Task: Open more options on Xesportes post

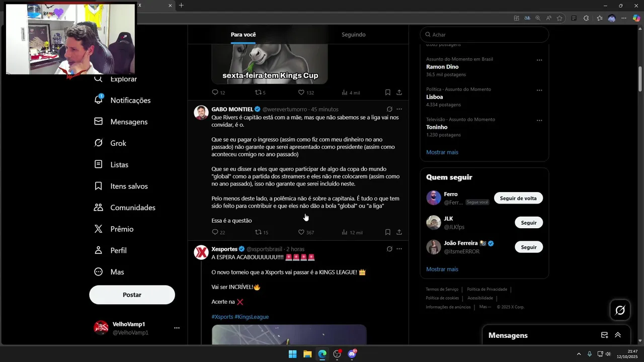Action: pos(399,249)
